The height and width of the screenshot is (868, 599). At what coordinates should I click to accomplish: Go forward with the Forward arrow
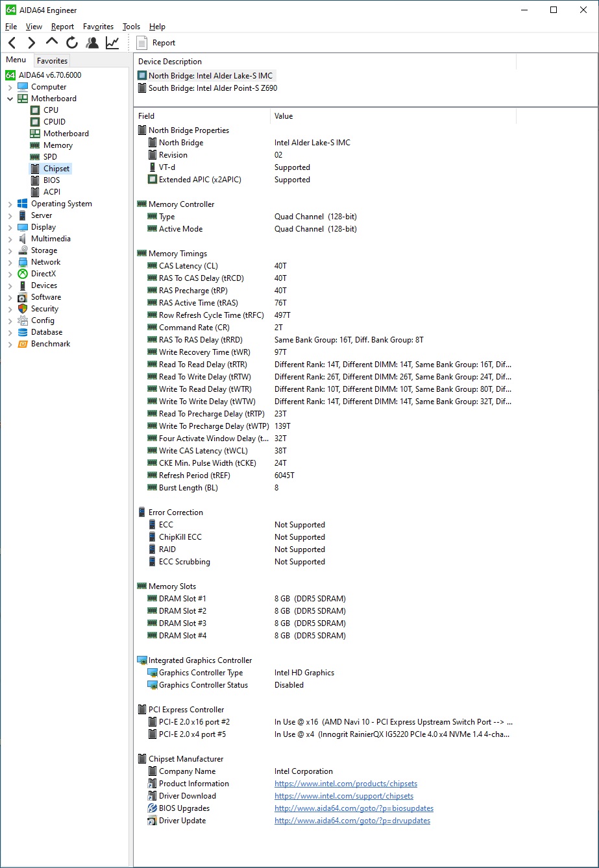tap(32, 43)
